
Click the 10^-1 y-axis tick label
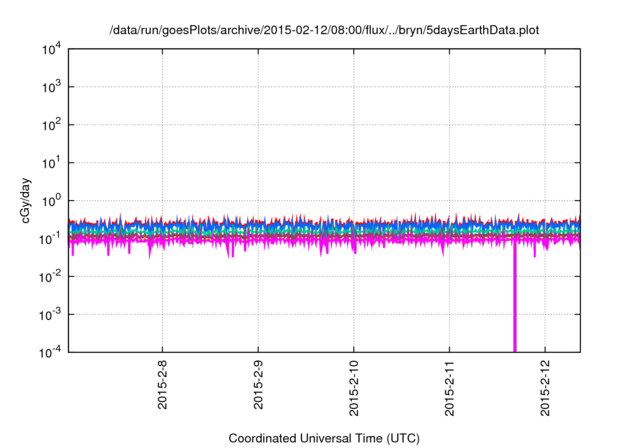coord(50,239)
